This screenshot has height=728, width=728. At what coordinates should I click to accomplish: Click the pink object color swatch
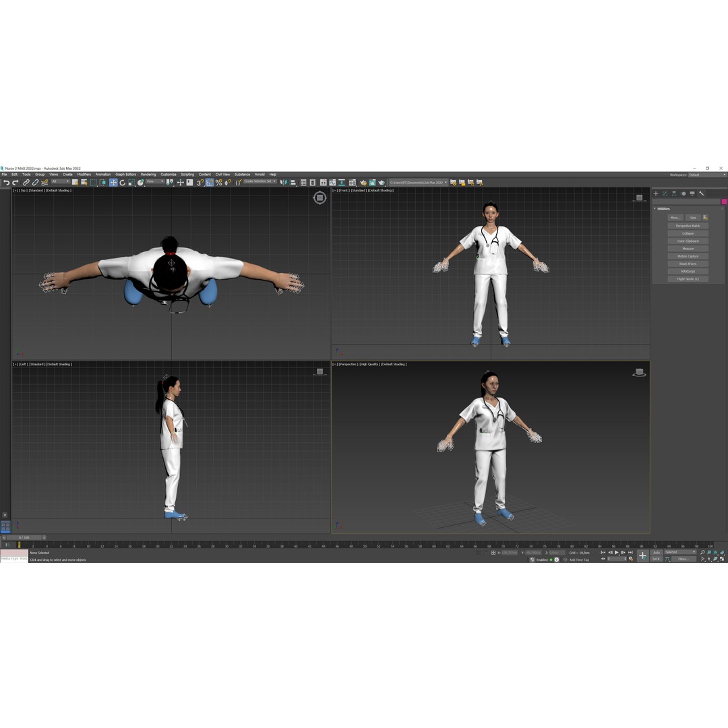(x=724, y=202)
